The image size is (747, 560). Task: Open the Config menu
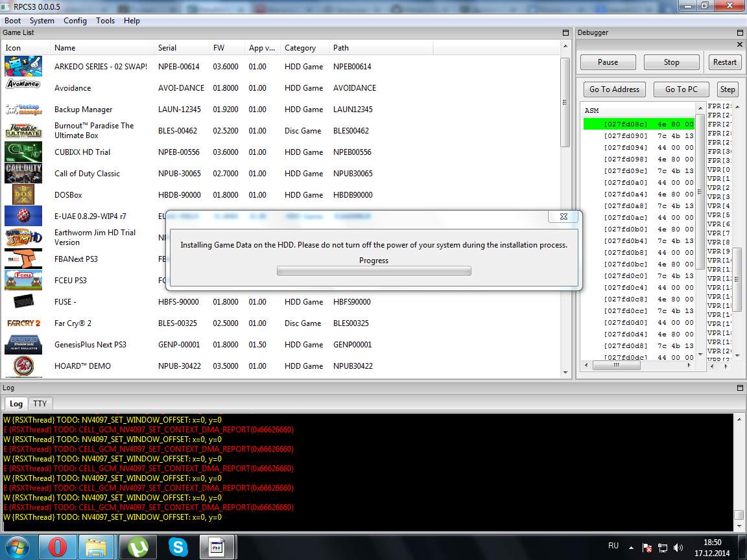click(75, 21)
